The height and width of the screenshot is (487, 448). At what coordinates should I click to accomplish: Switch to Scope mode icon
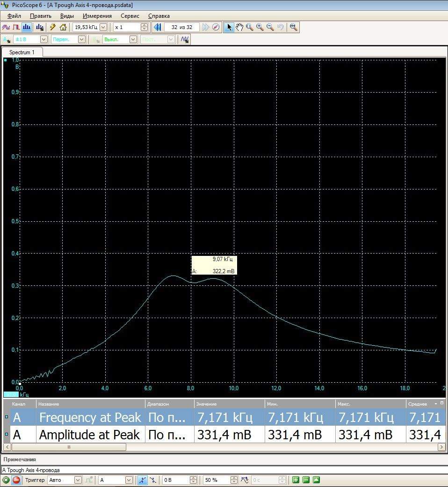pos(6,27)
